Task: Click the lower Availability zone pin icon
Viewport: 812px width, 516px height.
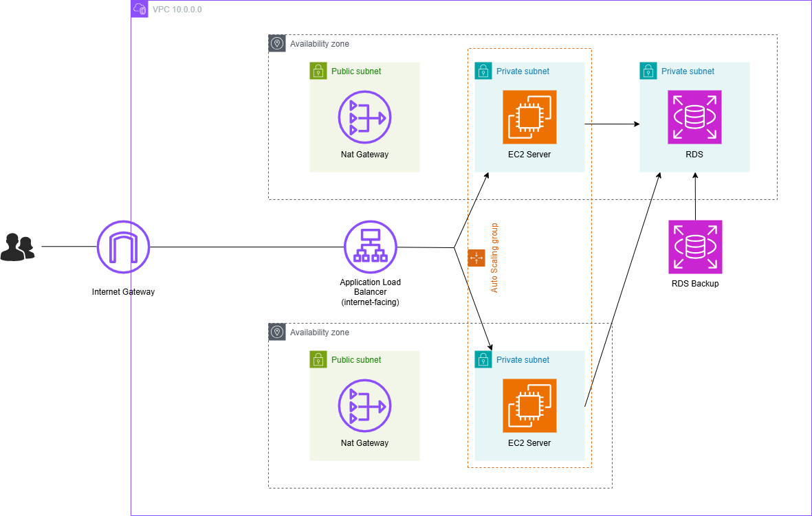Action: coord(277,332)
